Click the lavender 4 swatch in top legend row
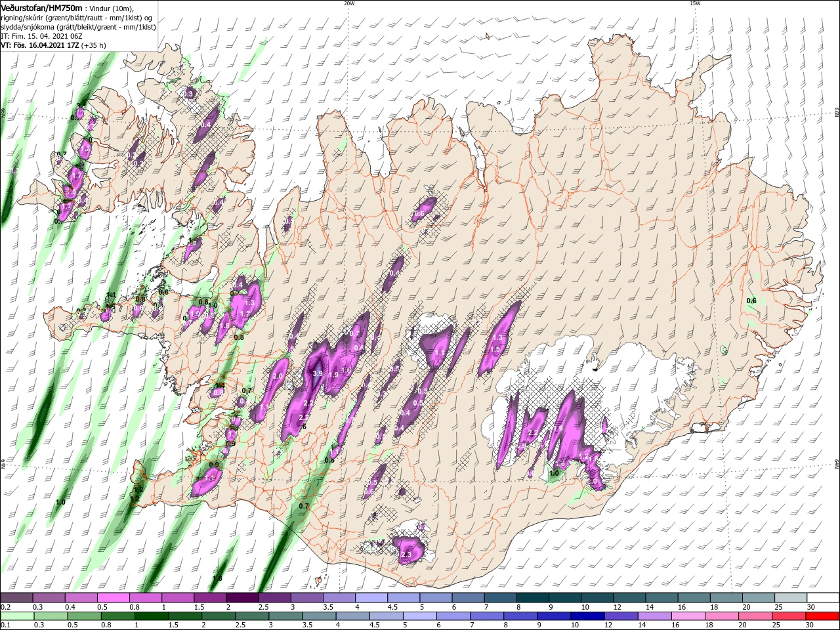 click(x=371, y=598)
